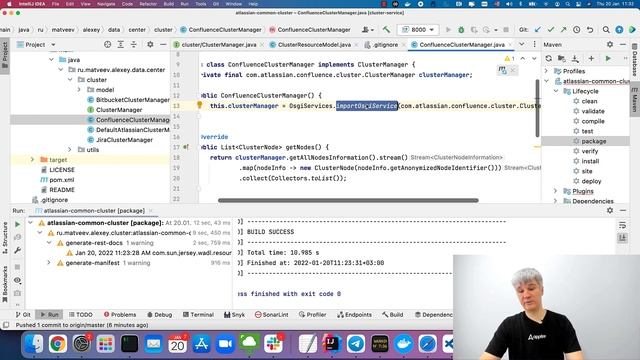Click the Git commit checkmark
Viewport: 640px width, 360px height.
click(551, 29)
